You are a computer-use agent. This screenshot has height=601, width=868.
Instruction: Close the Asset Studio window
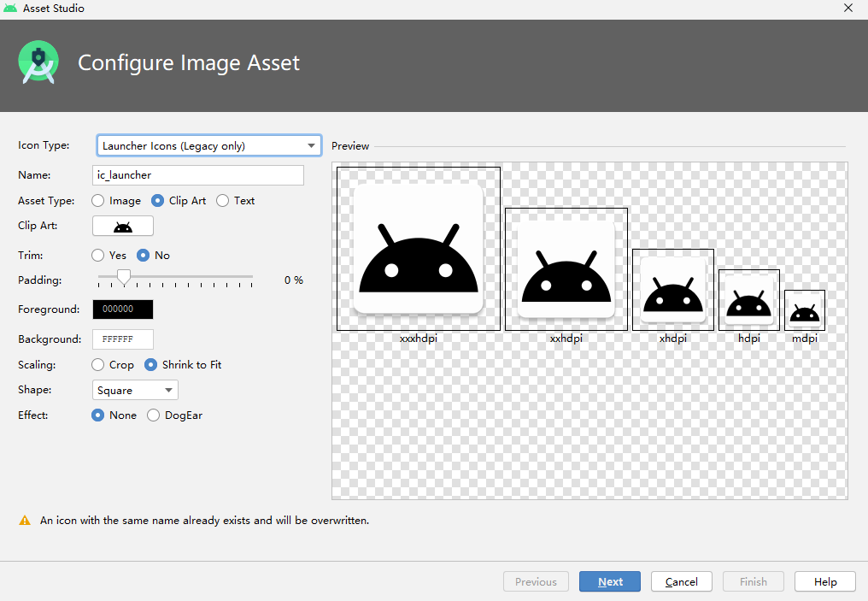tap(848, 8)
